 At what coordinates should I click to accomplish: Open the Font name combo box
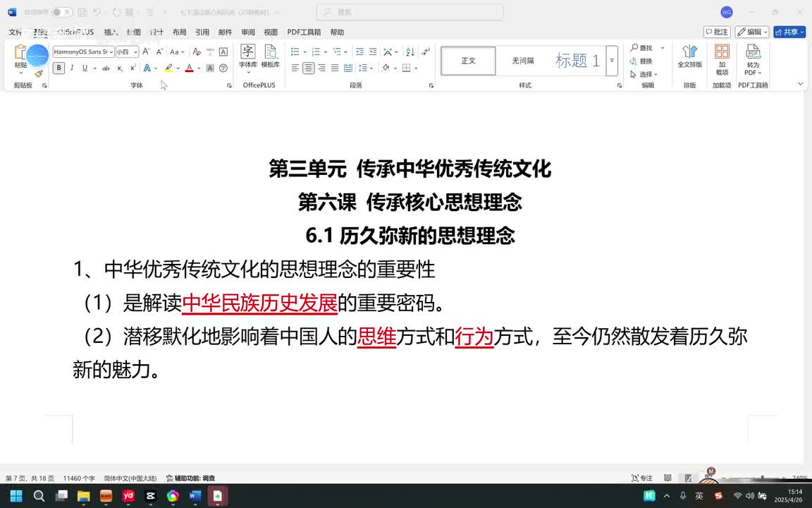tap(83, 52)
